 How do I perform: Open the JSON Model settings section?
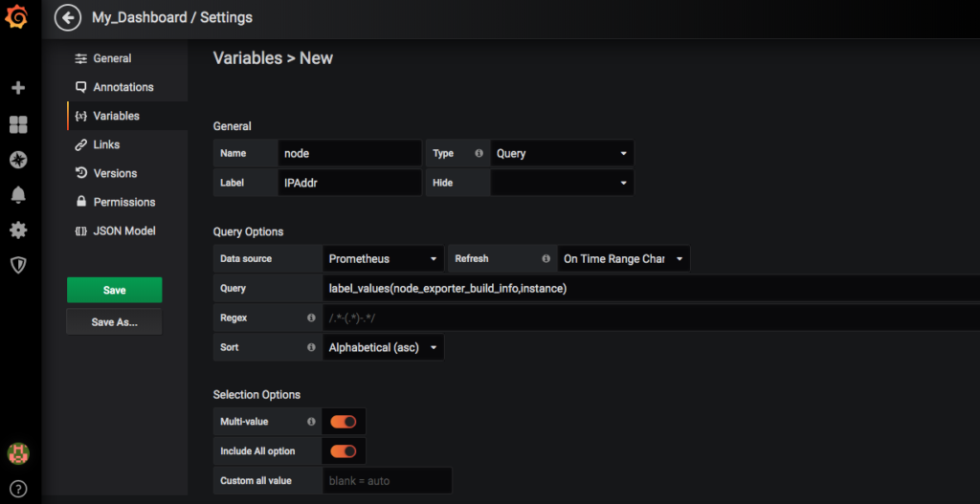pyautogui.click(x=123, y=230)
